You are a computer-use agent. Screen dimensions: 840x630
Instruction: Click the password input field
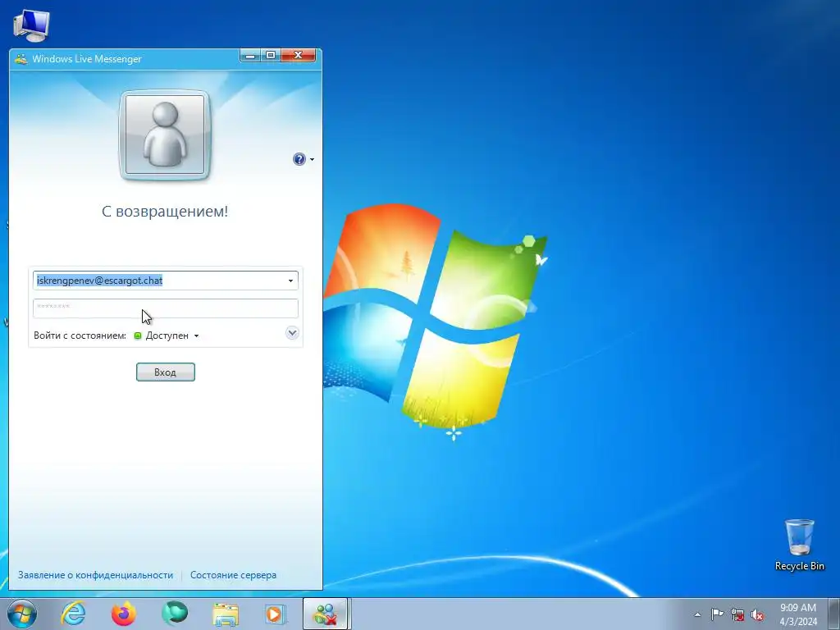tap(165, 308)
